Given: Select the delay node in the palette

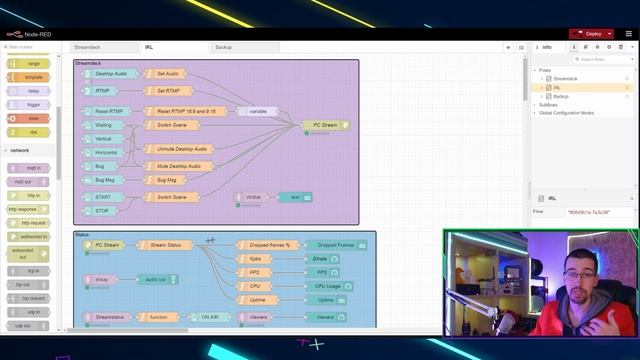Looking at the screenshot, I should click(29, 91).
